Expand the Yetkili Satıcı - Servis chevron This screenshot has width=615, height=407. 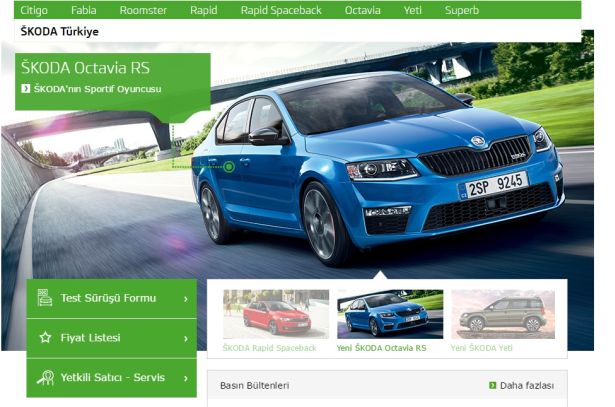point(186,378)
